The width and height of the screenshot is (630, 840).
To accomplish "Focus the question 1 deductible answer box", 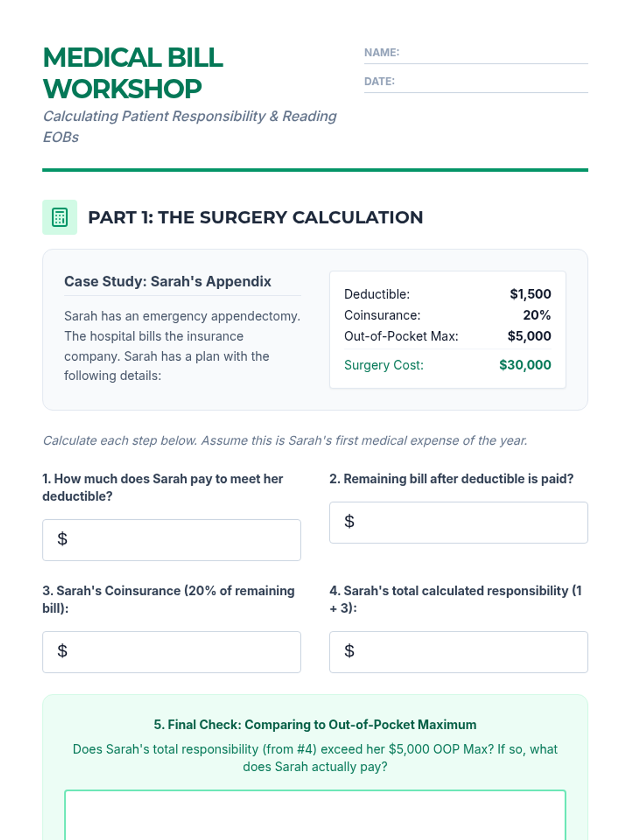I will (x=172, y=540).
